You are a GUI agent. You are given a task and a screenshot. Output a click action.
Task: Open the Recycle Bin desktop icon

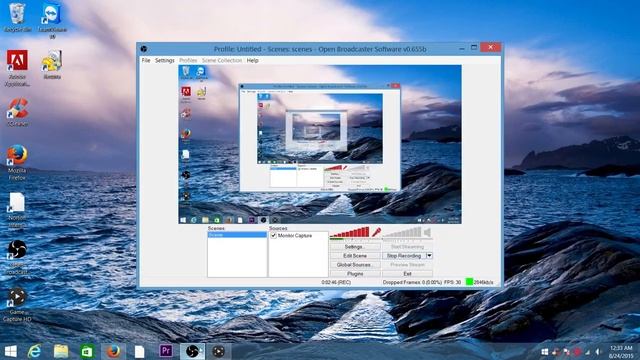coord(17,18)
